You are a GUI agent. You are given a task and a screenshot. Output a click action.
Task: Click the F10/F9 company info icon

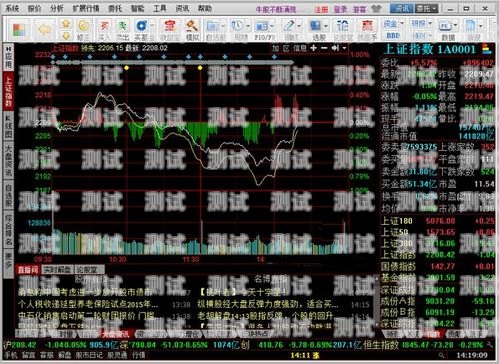[264, 29]
